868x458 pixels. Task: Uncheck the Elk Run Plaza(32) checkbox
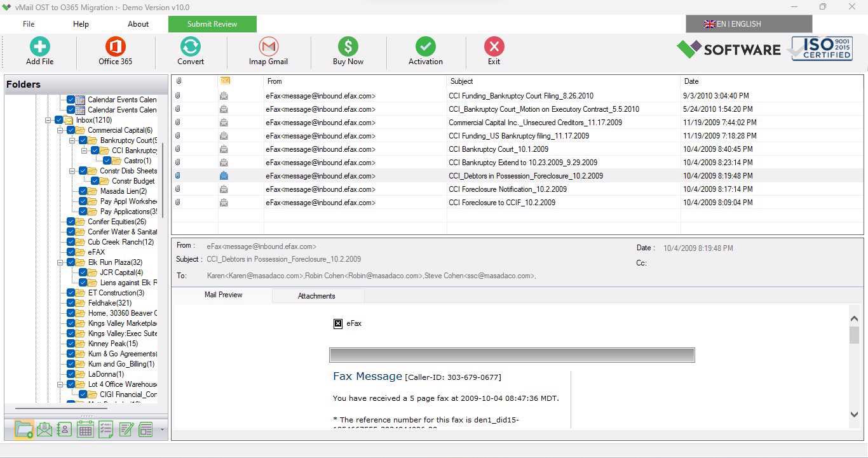click(71, 262)
